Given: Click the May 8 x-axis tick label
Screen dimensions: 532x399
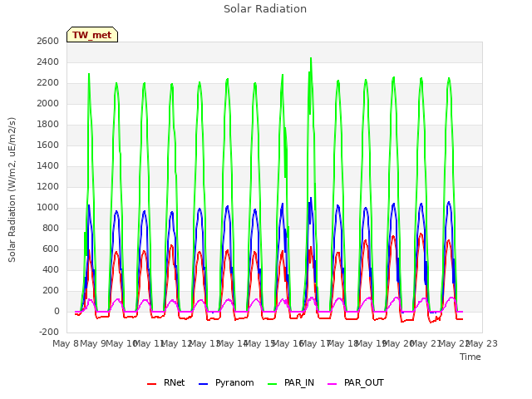Looking at the screenshot, I should 66,343.
